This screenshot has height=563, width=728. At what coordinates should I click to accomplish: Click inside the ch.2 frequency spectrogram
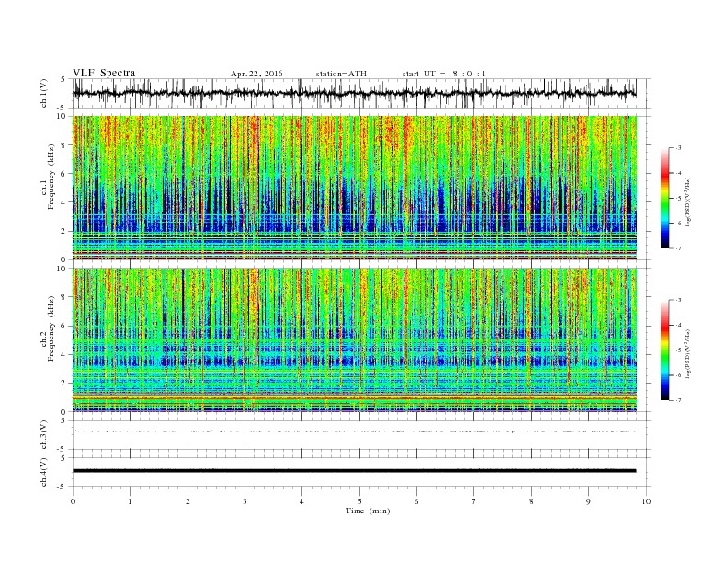click(354, 339)
